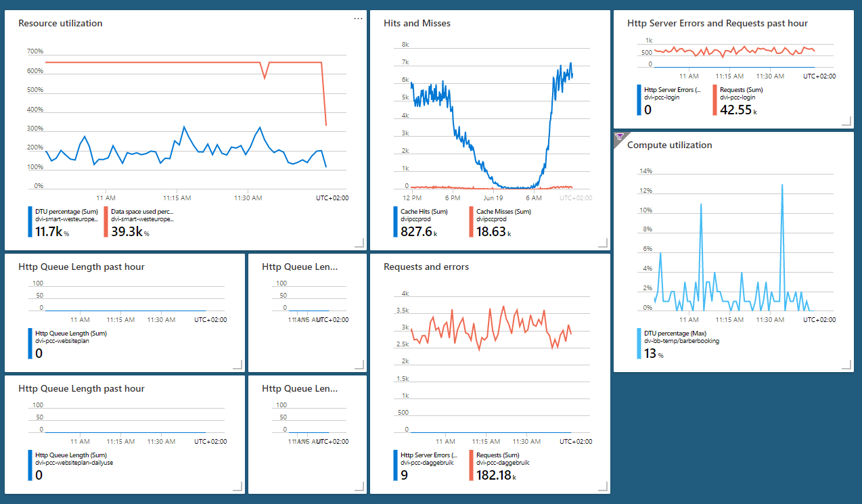Click the filter icon on Compute utilization tile
Screen dimensions: 862x504
point(619,137)
